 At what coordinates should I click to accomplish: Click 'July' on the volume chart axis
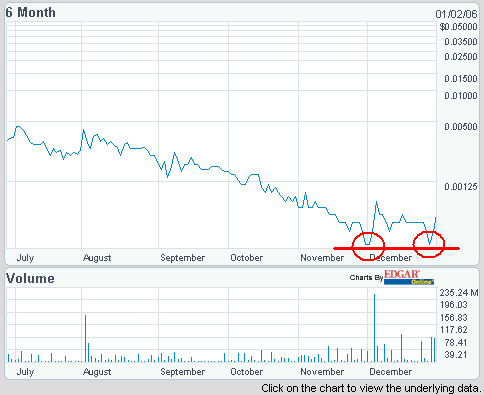(x=25, y=372)
